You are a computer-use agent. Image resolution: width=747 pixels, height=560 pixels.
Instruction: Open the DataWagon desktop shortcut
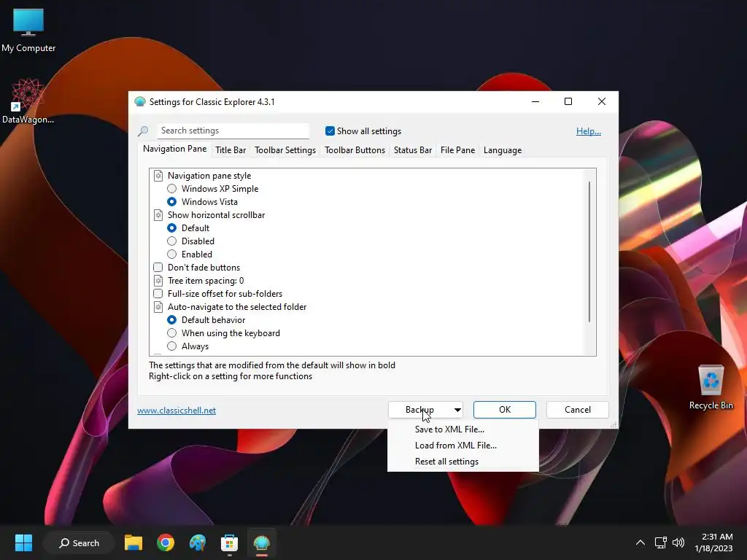[28, 101]
